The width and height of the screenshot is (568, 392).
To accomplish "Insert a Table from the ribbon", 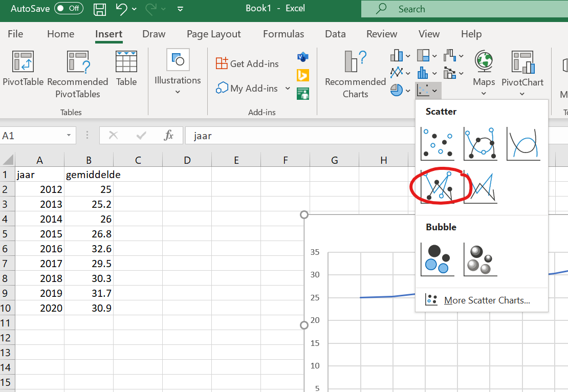I will 126,61.
